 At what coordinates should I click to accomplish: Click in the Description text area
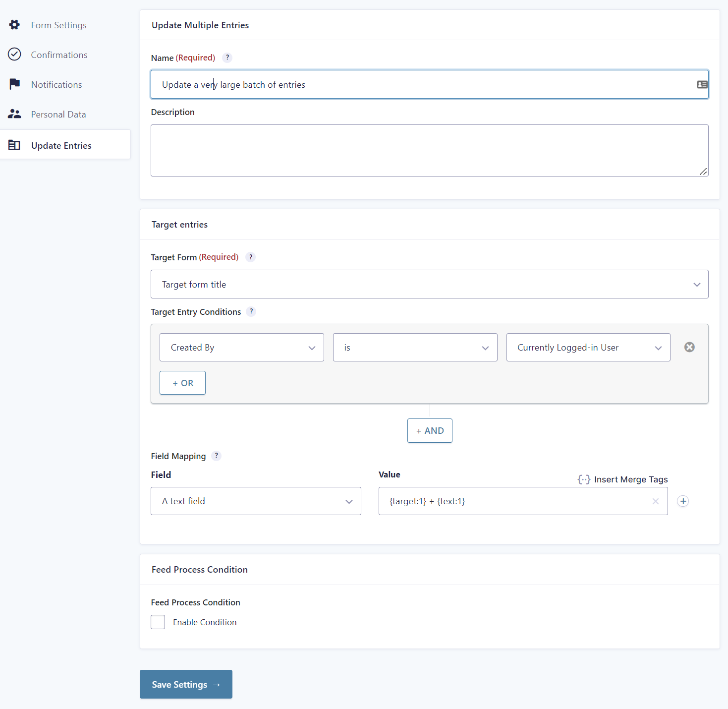tap(429, 150)
